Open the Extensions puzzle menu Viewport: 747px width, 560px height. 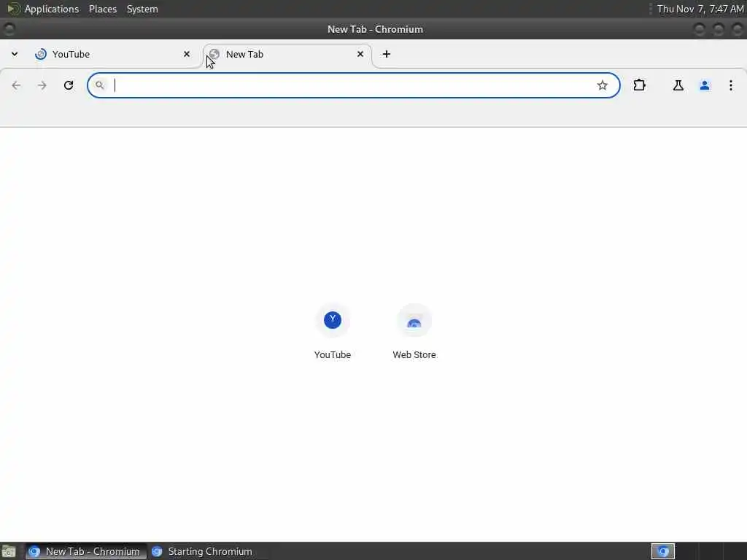(639, 85)
